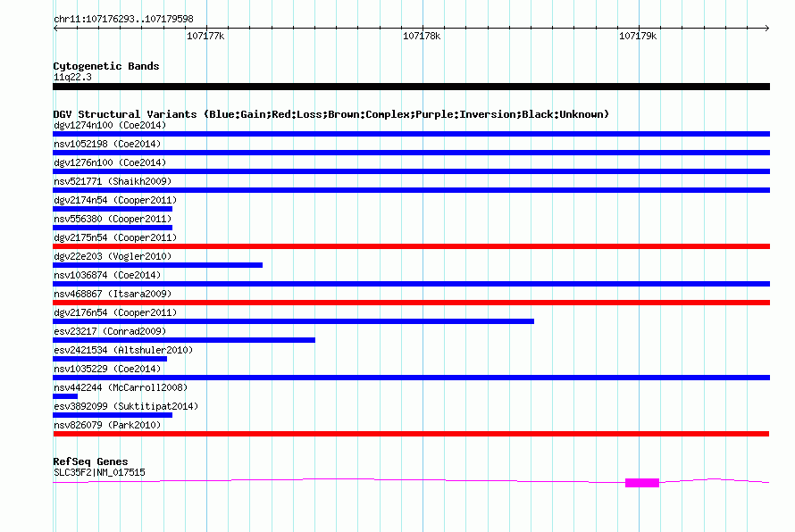Select the DGV Structural Variants track title
795x532 pixels.
(x=331, y=114)
